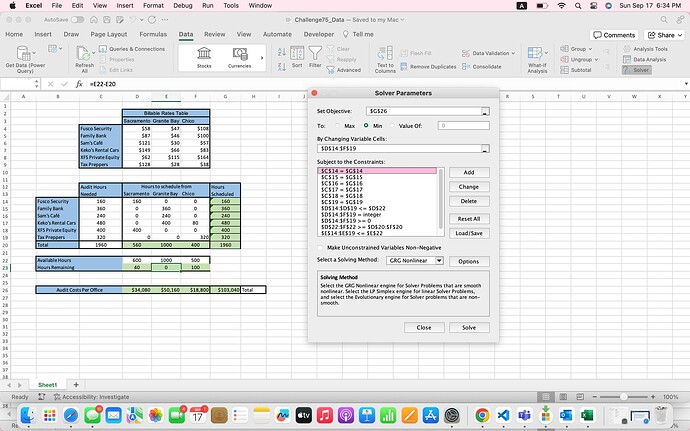
Task: Open Music app from the Dock
Action: [324, 415]
